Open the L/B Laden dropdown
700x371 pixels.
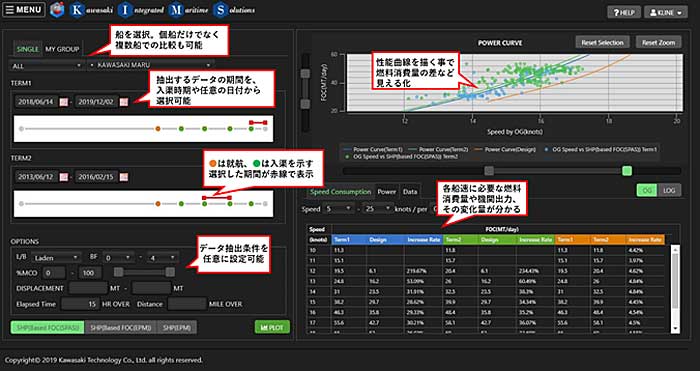[56, 258]
